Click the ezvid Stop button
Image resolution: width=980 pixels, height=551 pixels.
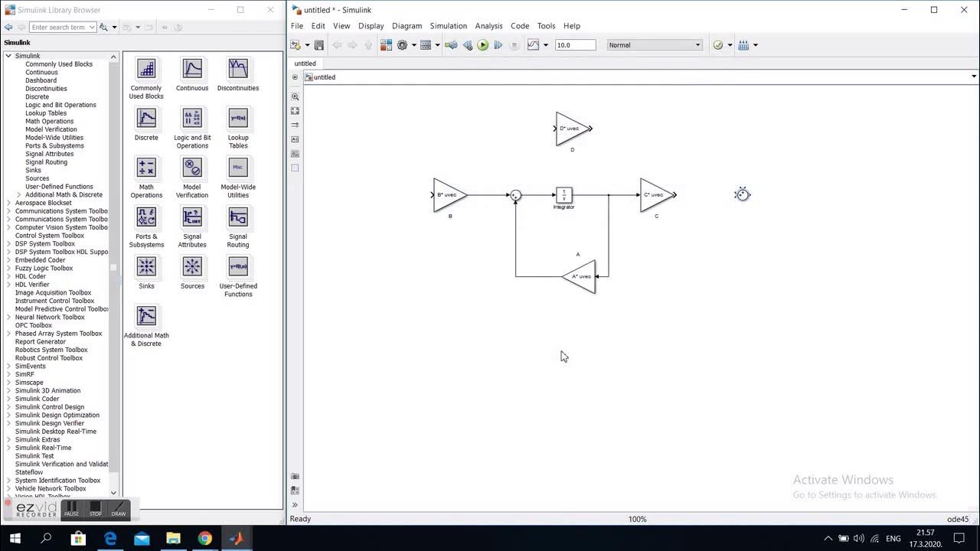pos(95,509)
